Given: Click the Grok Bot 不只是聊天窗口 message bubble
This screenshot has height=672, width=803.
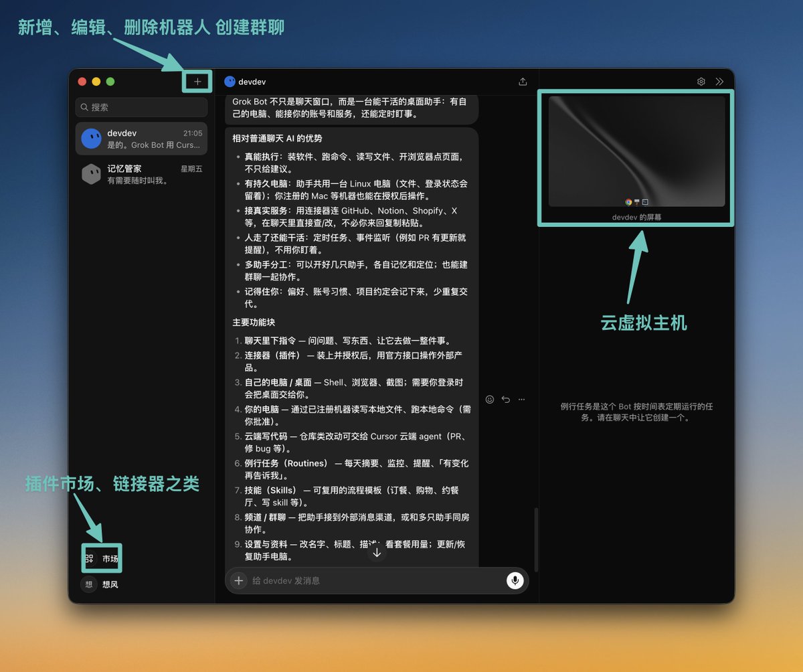Looking at the screenshot, I should click(351, 108).
